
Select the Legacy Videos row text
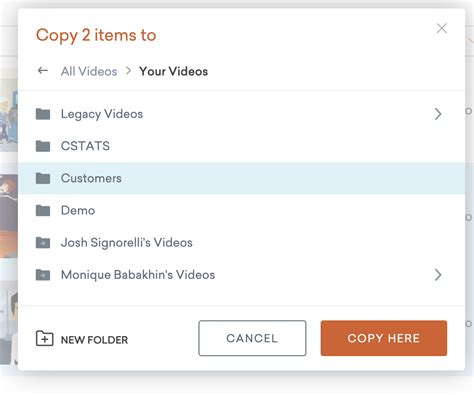click(x=102, y=114)
